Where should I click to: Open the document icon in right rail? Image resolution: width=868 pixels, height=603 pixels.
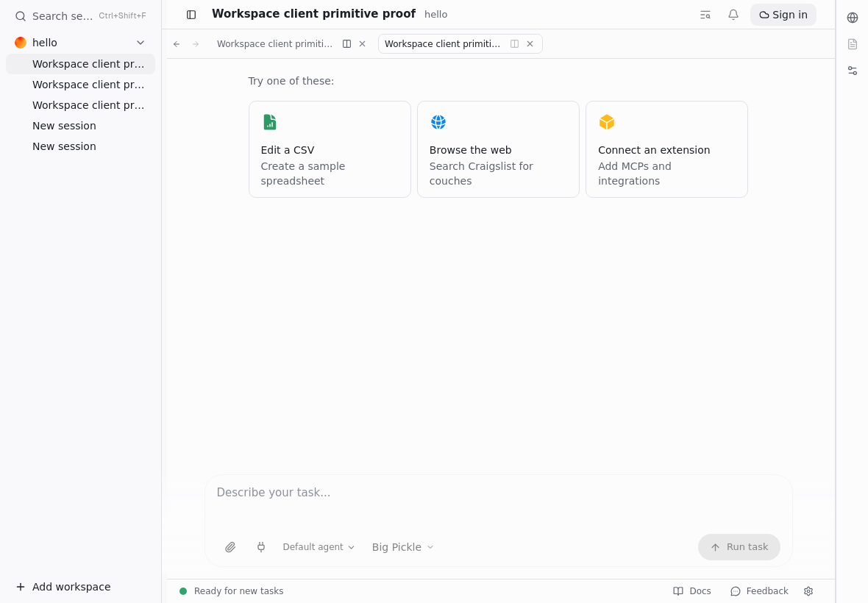853,44
